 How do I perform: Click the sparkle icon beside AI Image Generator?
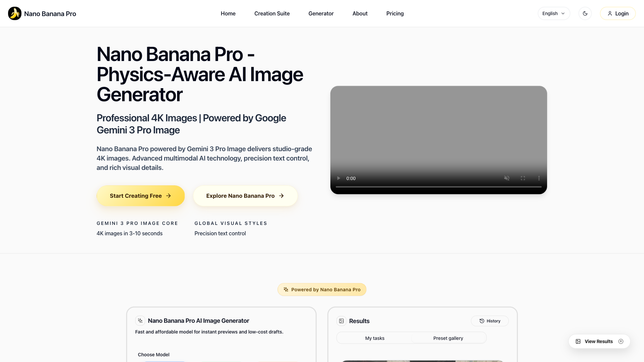[x=140, y=321]
